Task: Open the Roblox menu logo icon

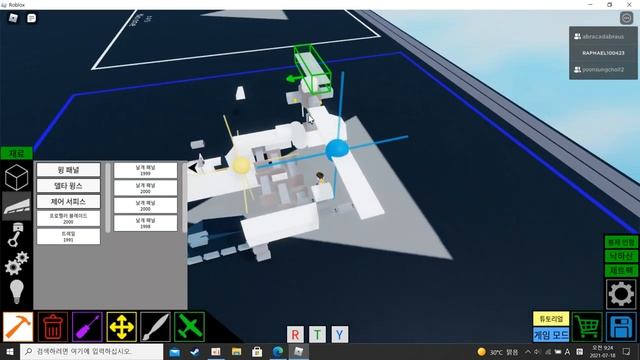Action: tap(13, 18)
